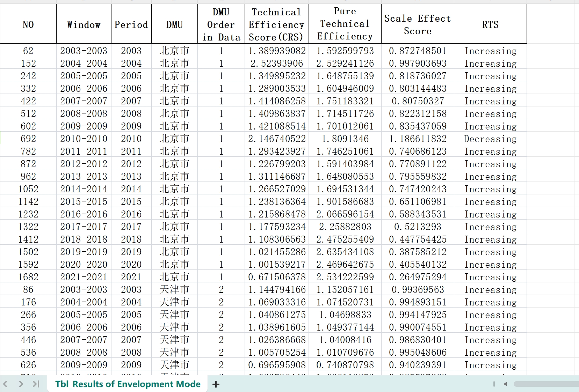Screen dimensions: 579x392
Task: Click the Increasing cell in row NO 1232
Action: [490, 214]
